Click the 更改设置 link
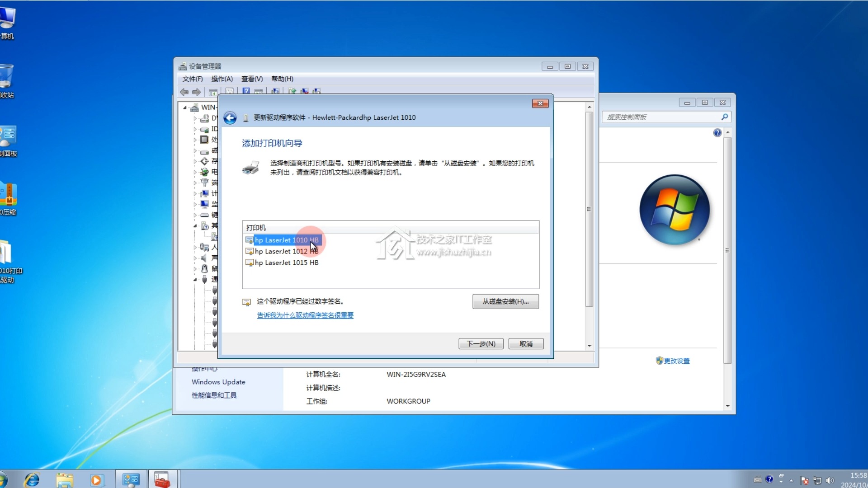 pos(676,361)
